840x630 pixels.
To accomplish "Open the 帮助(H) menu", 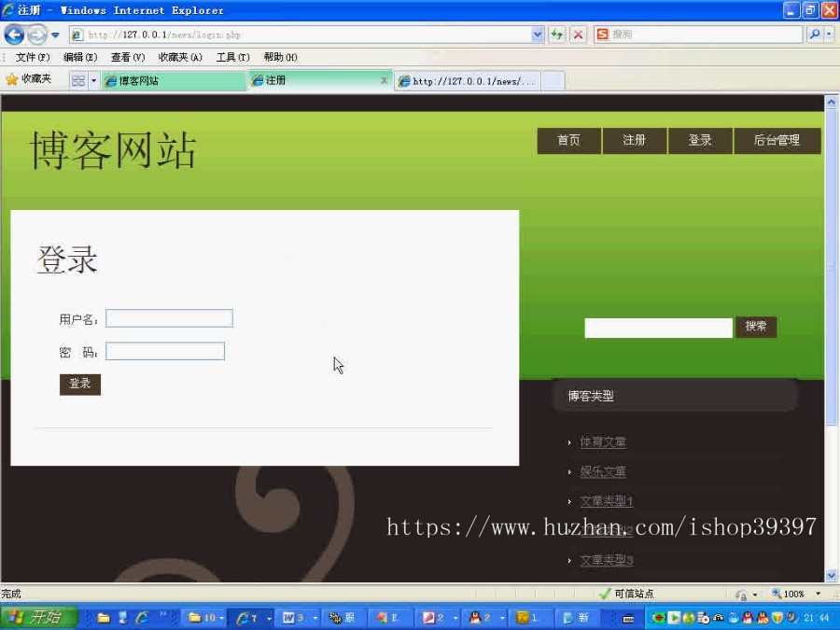I will (280, 57).
